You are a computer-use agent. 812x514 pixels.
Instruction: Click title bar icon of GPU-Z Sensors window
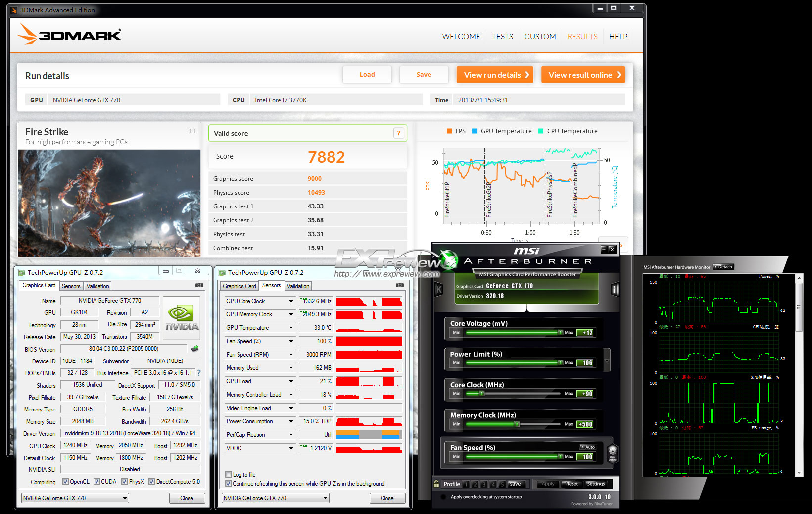click(x=222, y=273)
